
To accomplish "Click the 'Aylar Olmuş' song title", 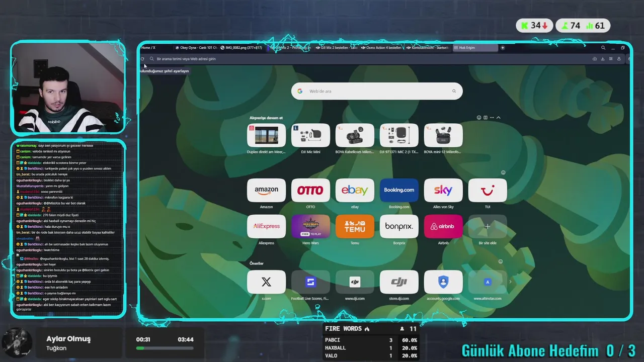I will [68, 339].
